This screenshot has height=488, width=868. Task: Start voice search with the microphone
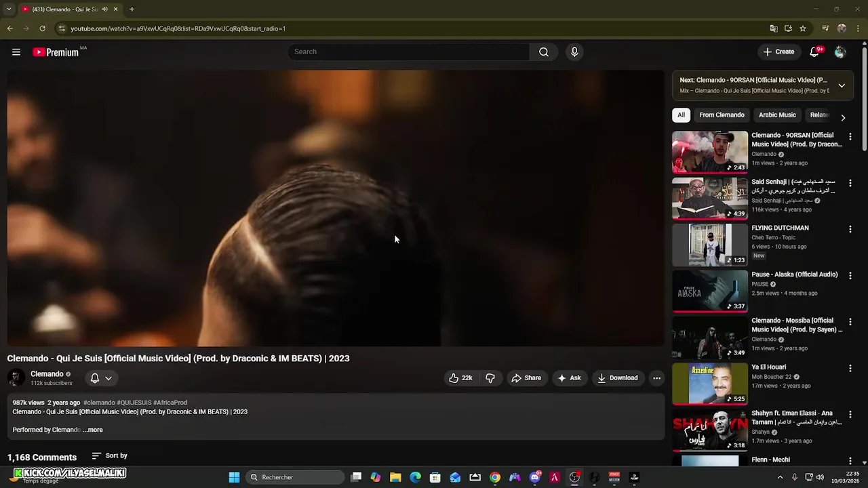coord(574,52)
